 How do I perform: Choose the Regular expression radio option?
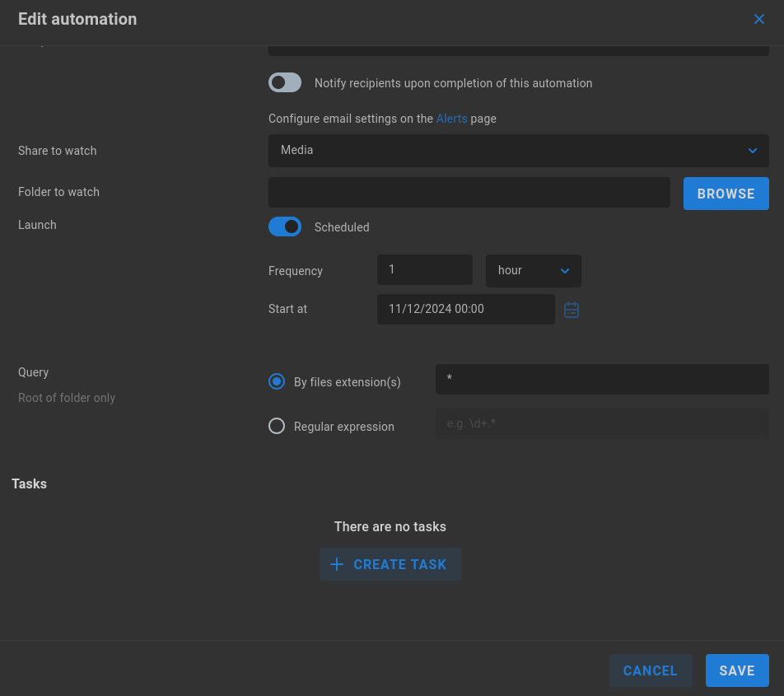(277, 426)
